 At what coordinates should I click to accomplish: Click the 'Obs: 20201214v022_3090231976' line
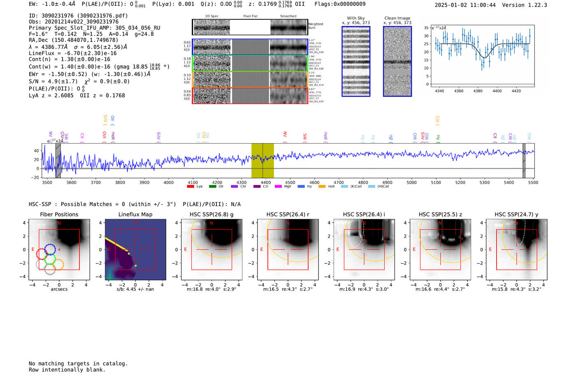74,21
